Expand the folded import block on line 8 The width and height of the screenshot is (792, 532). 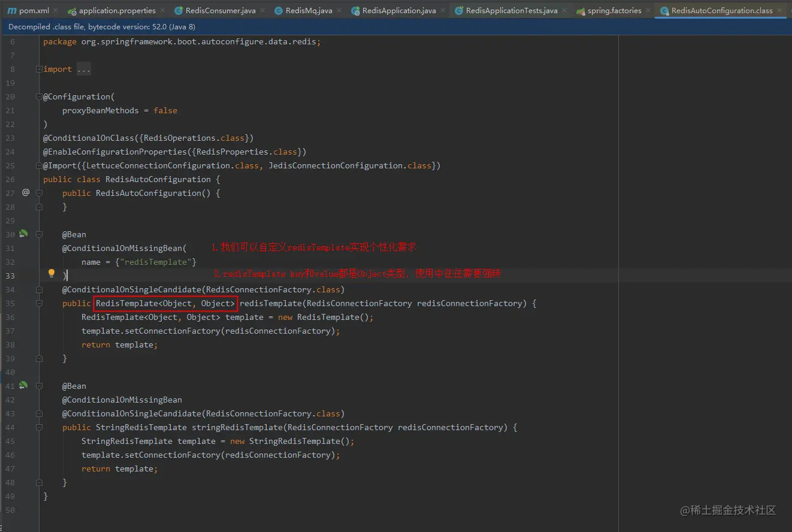(x=39, y=69)
